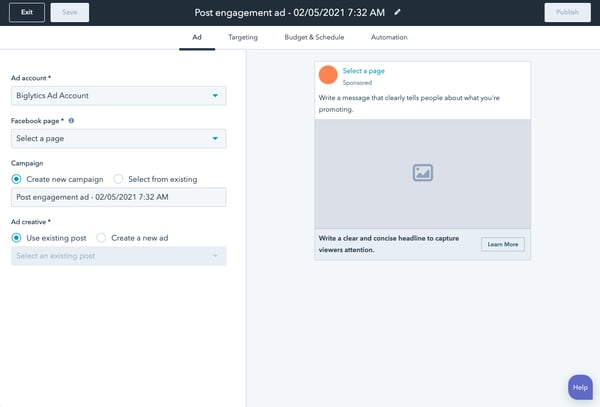The width and height of the screenshot is (600, 407).
Task: Open the Budget & Schedule tab
Action: [313, 37]
